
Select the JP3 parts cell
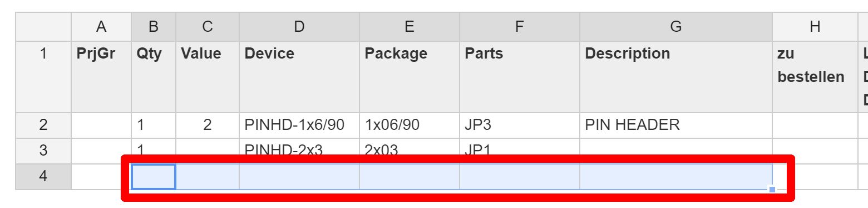tap(520, 125)
